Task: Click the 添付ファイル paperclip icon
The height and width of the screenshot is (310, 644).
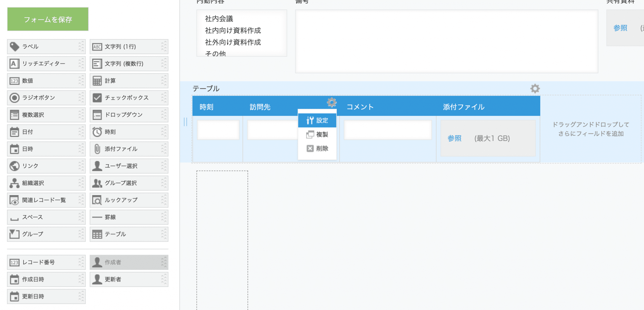Action: [97, 149]
